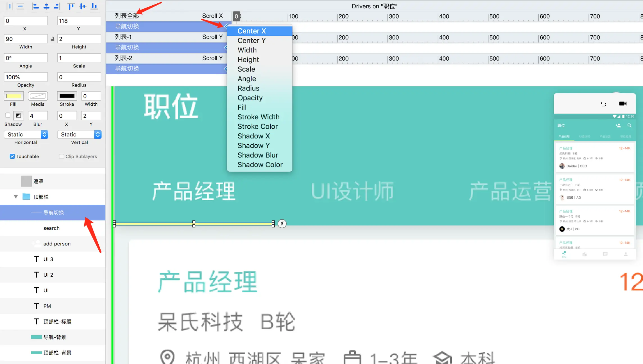
Task: Open the Vertical Static dropdown
Action: [x=79, y=135]
